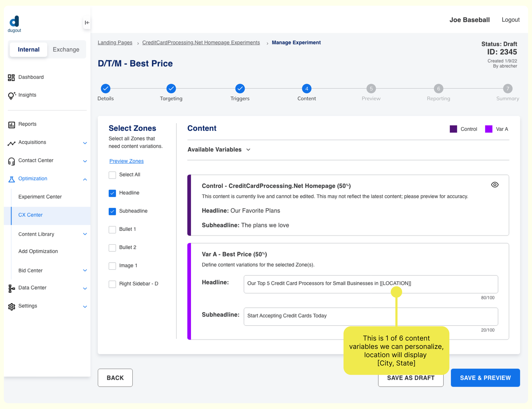Expand the Acquisitions menu chevron
Viewport: 532px width, 409px height.
[x=85, y=143]
